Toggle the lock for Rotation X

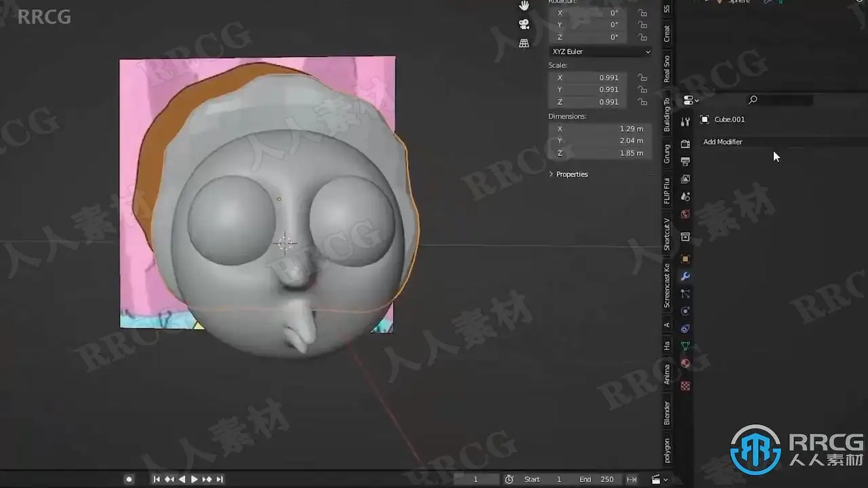tap(642, 13)
